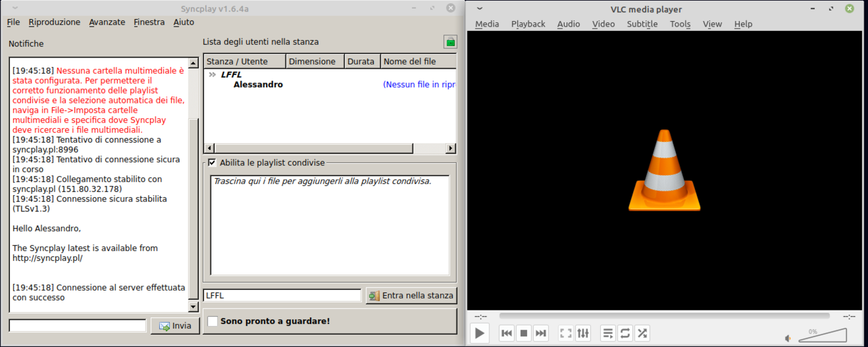868x347 pixels.
Task: Click the green room lock icon
Action: (x=450, y=42)
